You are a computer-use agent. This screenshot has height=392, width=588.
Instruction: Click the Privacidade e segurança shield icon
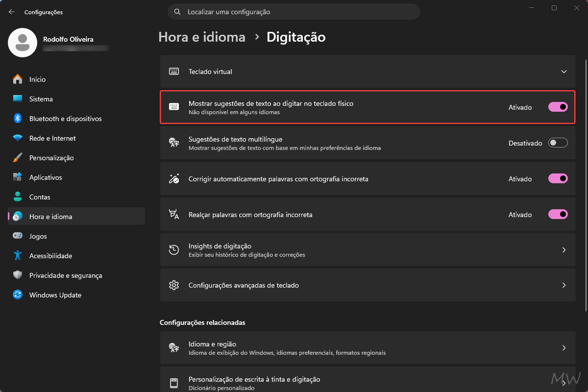tap(18, 275)
